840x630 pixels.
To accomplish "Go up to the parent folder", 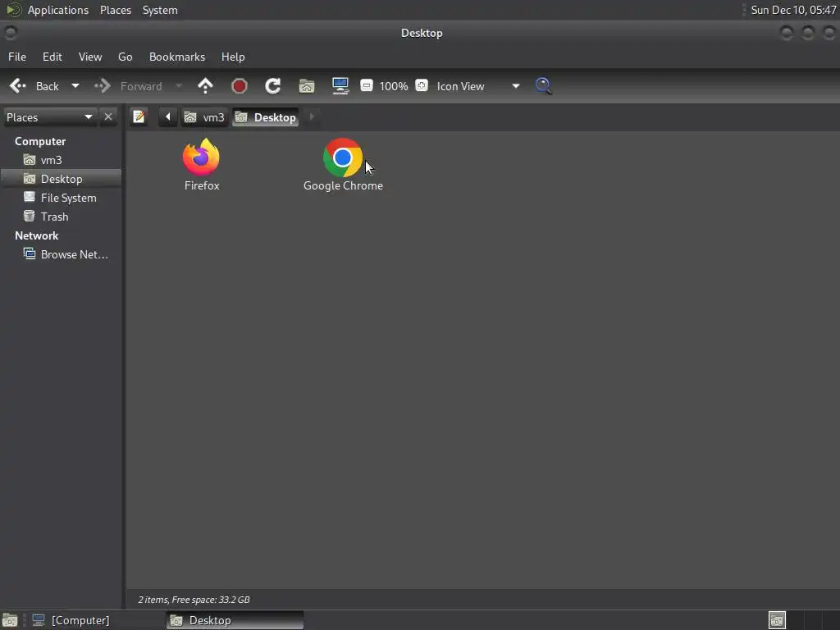I will pyautogui.click(x=205, y=85).
